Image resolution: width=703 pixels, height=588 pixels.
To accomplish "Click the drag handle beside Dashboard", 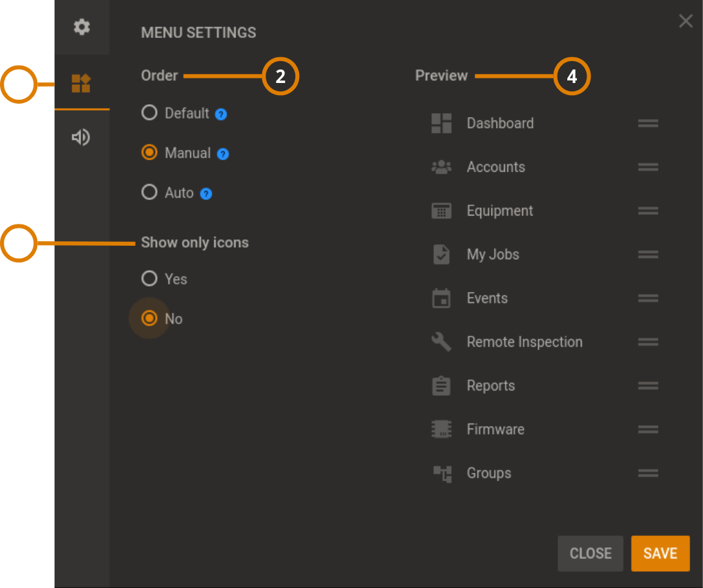I will (x=648, y=123).
